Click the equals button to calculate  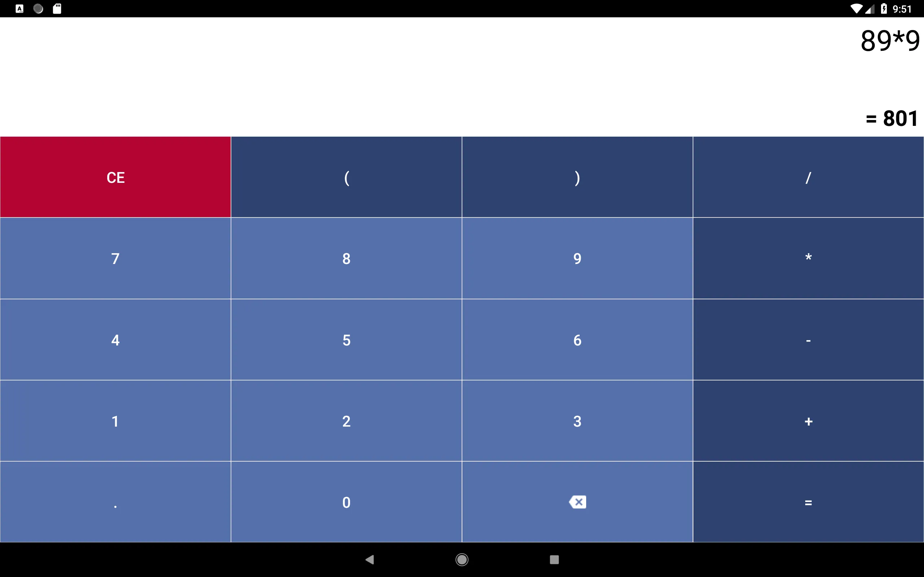pos(807,502)
